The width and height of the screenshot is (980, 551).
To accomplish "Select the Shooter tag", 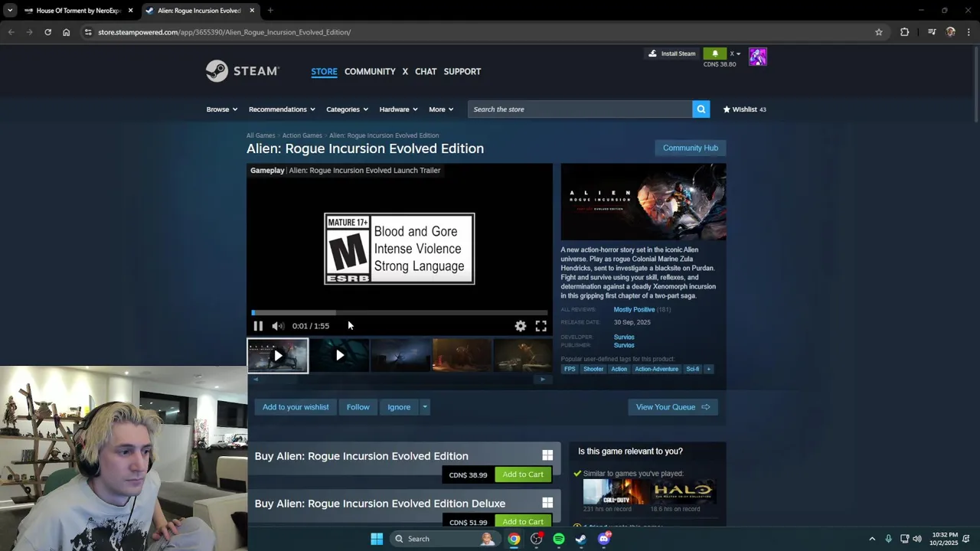I will coord(593,369).
